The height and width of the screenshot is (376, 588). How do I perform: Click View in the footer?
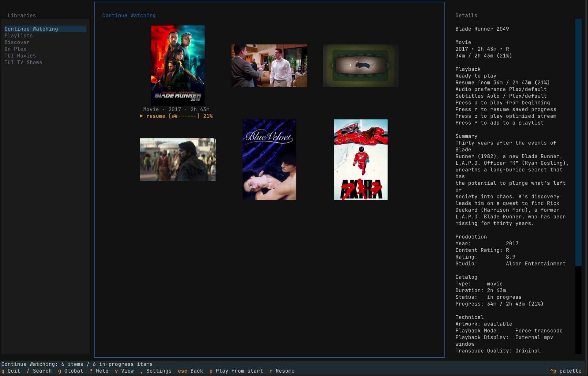(124, 371)
